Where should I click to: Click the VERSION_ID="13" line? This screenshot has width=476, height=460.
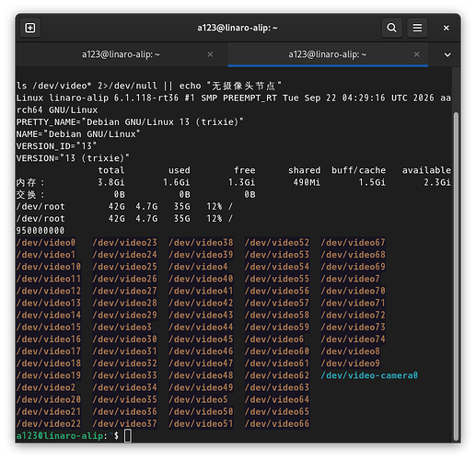(x=56, y=146)
